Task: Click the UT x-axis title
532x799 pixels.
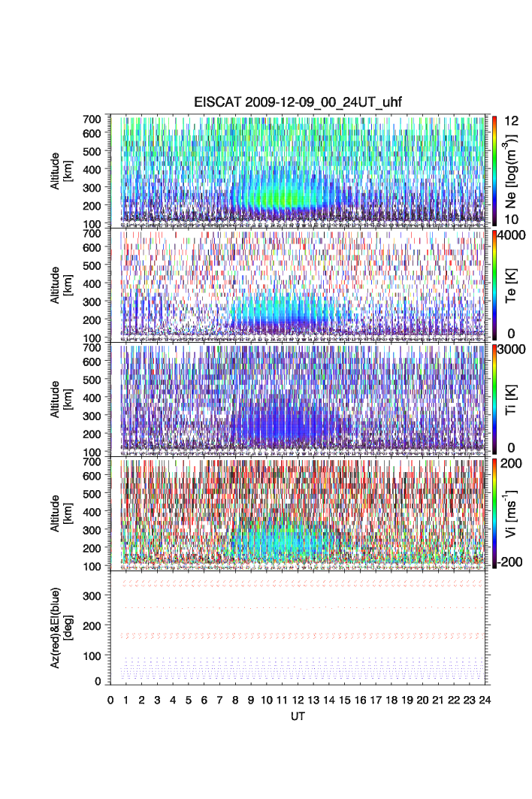Action: pyautogui.click(x=298, y=716)
